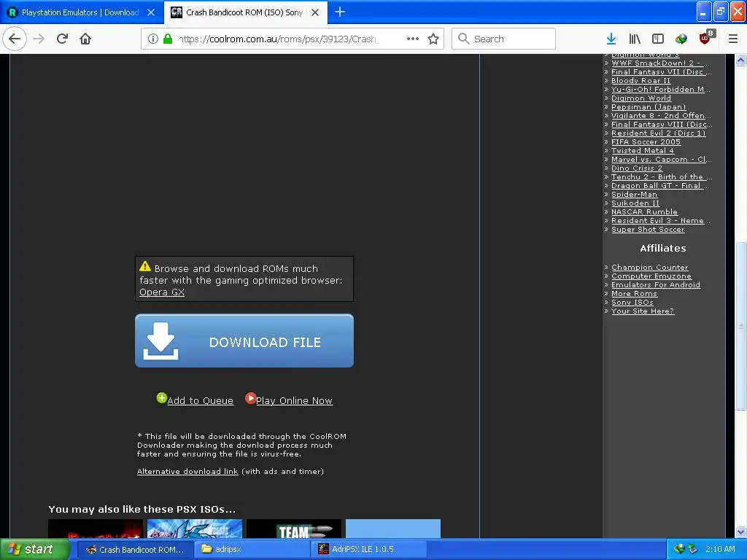Viewport: 747px width, 560px height.
Task: Open Bloody Roar II link
Action: pyautogui.click(x=640, y=80)
